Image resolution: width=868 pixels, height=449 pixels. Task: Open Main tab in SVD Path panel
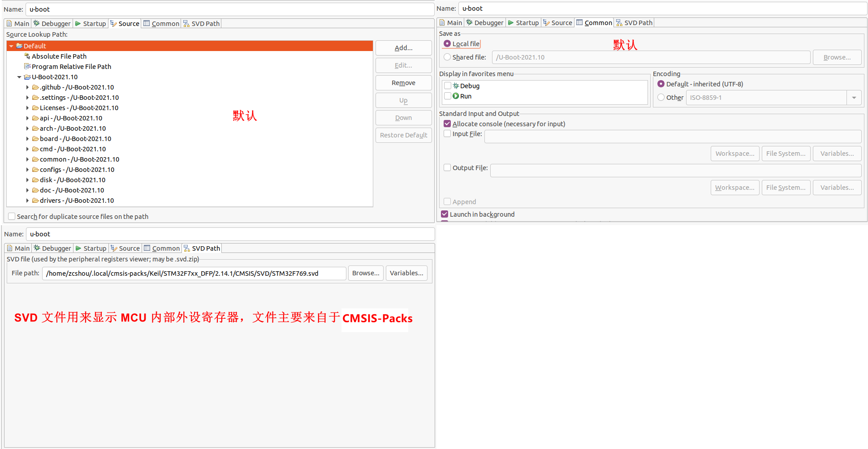coord(18,248)
